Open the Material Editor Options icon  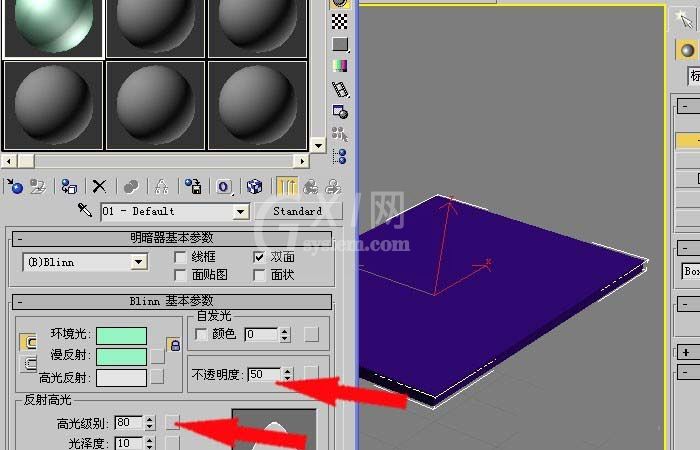tap(340, 112)
